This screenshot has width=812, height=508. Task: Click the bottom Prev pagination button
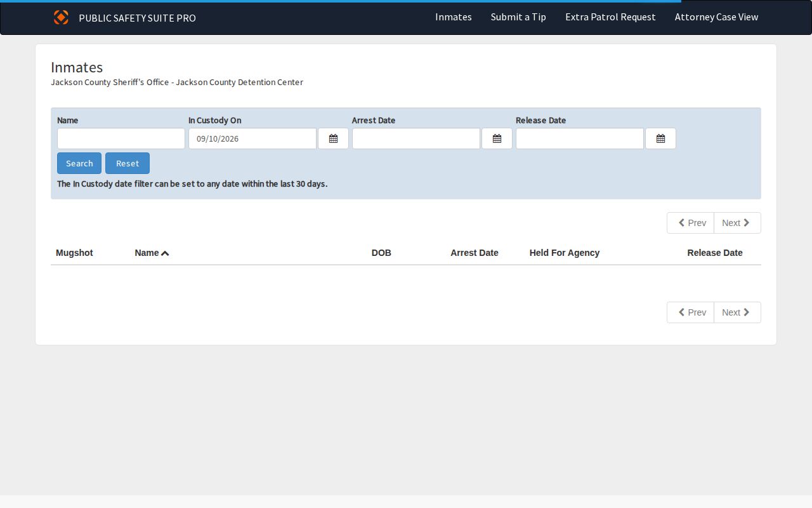click(691, 312)
